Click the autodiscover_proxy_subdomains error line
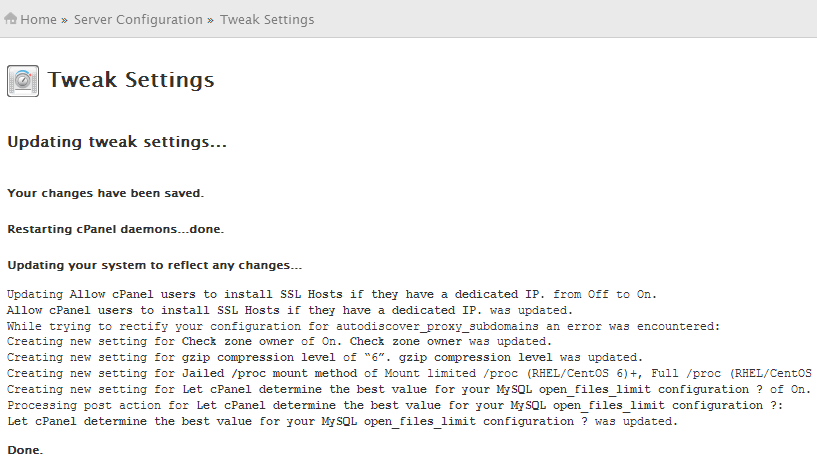Screen dimensions: 817x461 (363, 327)
